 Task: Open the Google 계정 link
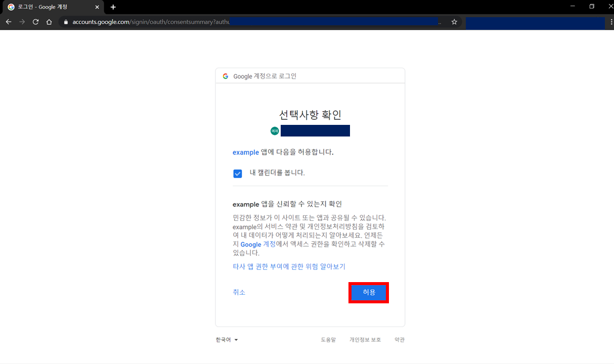(x=258, y=244)
